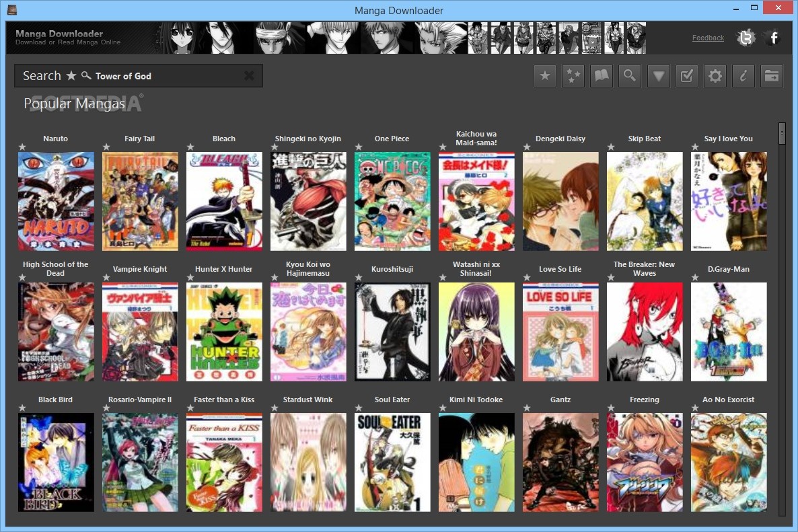Open the info toolbar icon
Screen dimensions: 798x532
(743, 76)
